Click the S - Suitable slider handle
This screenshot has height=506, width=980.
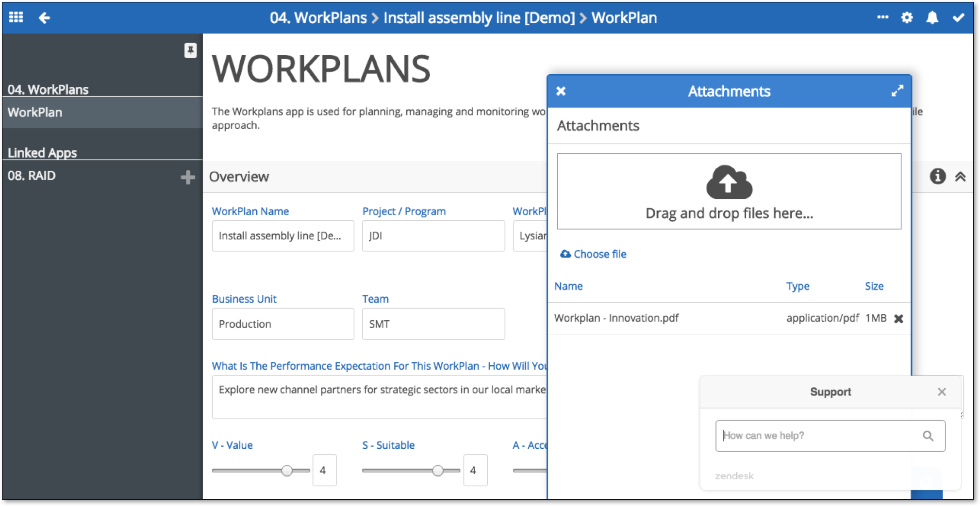[437, 471]
